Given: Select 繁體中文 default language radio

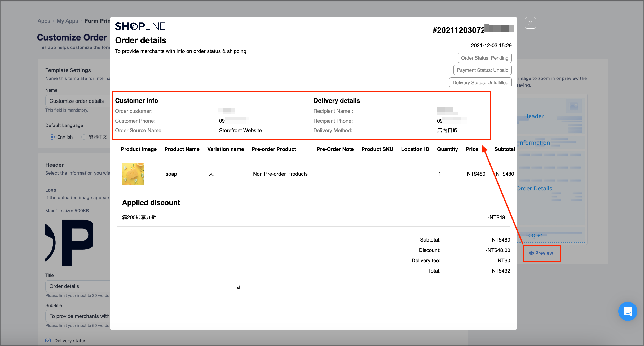Looking at the screenshot, I should pos(84,137).
